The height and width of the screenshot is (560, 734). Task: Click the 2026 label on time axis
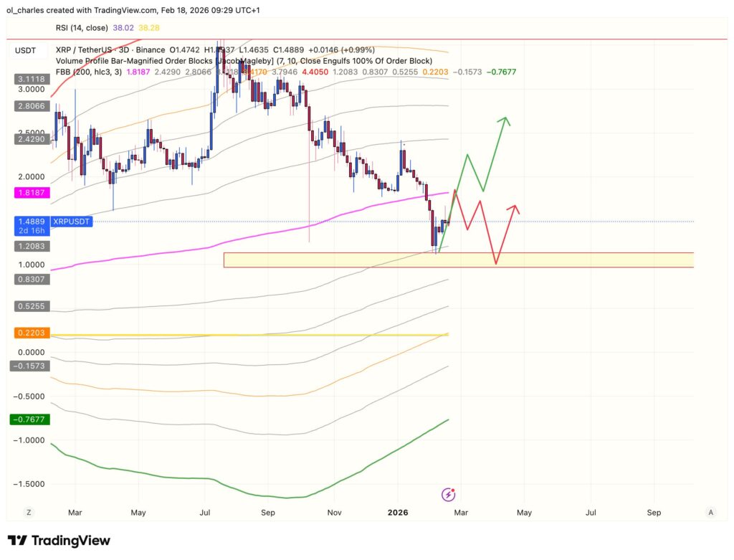click(x=399, y=512)
